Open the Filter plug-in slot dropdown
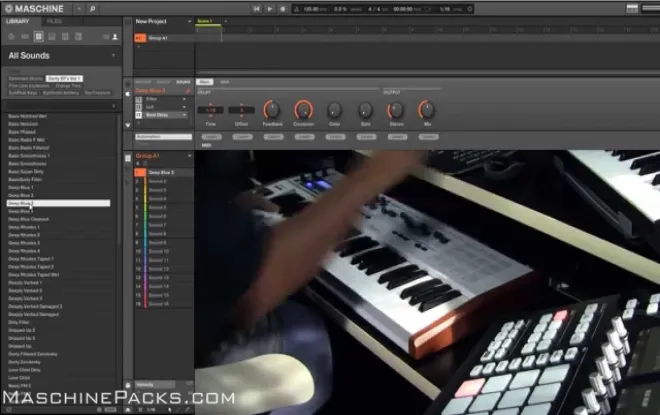660x415 pixels. pyautogui.click(x=184, y=99)
